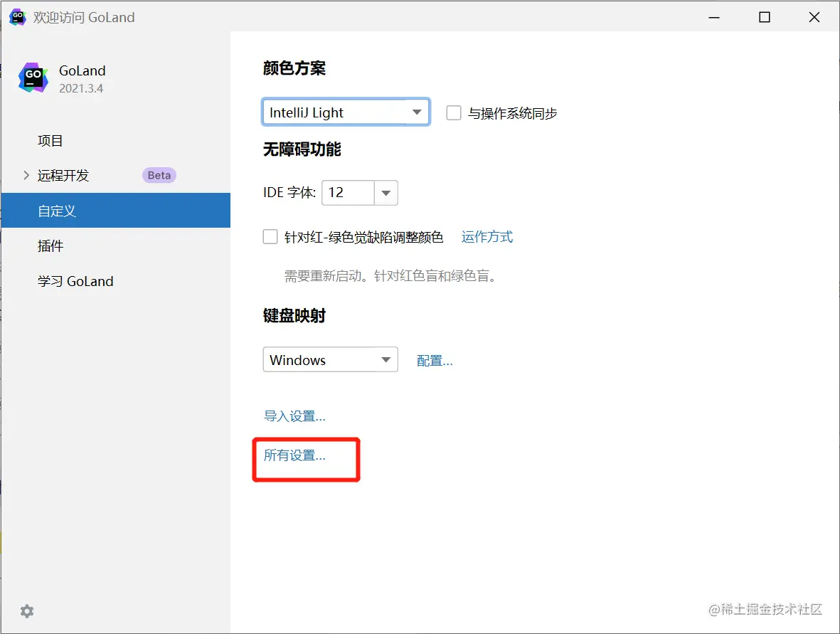Viewport: 840px width, 634px height.
Task: Enable sync with OS checkbox (与操作系统同步)
Action: pos(454,112)
